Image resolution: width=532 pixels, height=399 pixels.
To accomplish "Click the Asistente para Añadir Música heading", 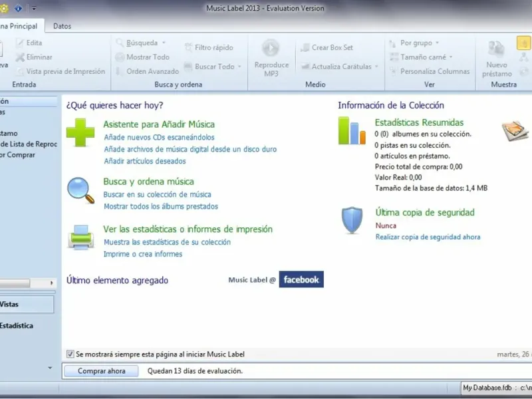I will (x=159, y=124).
